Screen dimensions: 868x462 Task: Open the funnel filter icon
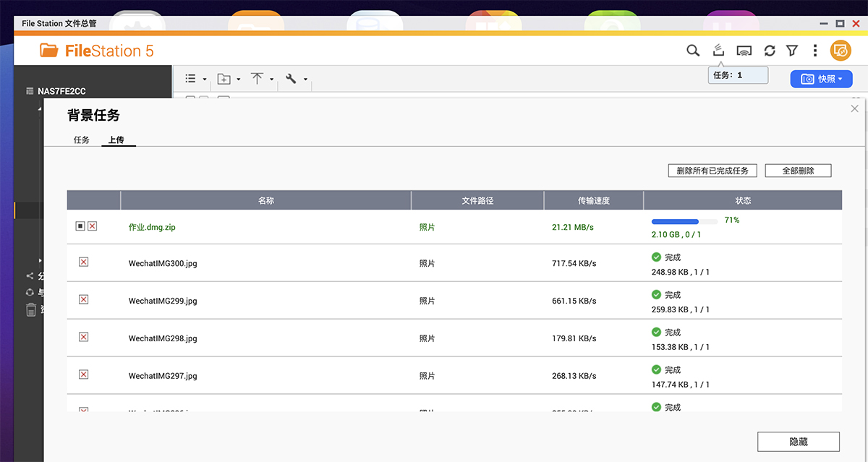pos(792,51)
